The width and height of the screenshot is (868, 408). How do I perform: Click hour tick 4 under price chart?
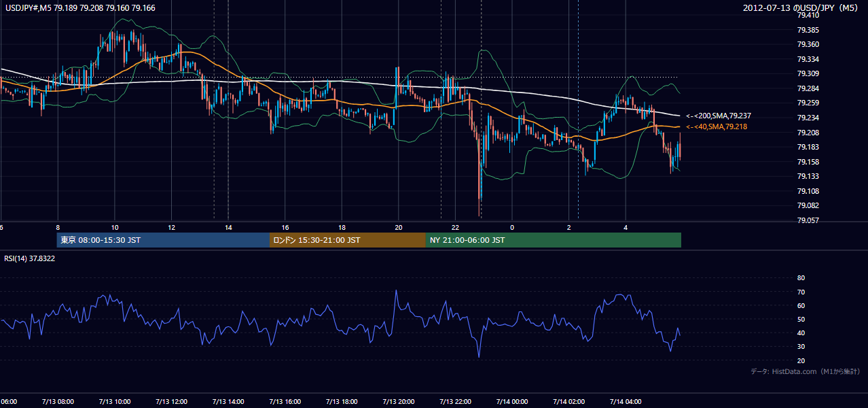(x=626, y=227)
